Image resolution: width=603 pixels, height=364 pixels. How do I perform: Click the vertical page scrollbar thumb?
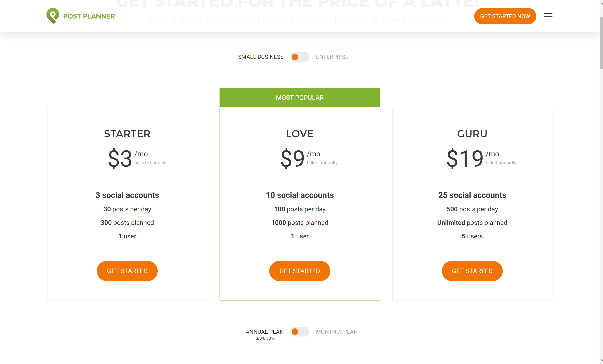tap(601, 43)
